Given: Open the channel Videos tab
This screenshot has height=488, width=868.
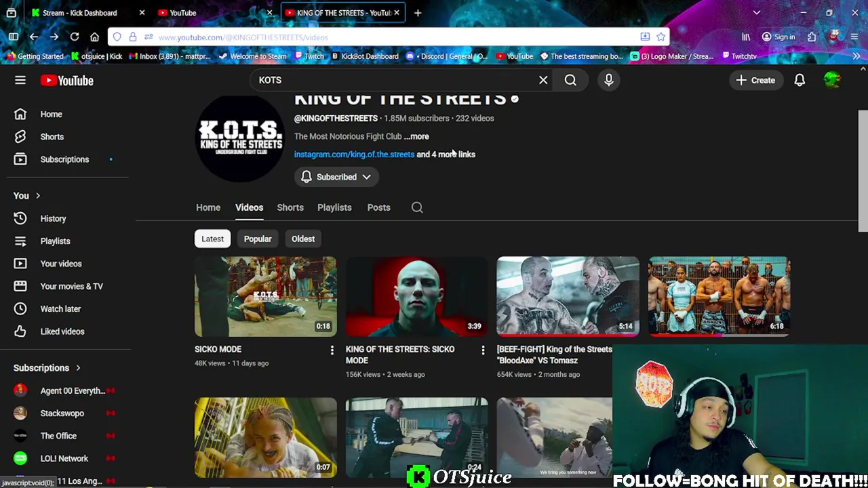Looking at the screenshot, I should tap(249, 207).
